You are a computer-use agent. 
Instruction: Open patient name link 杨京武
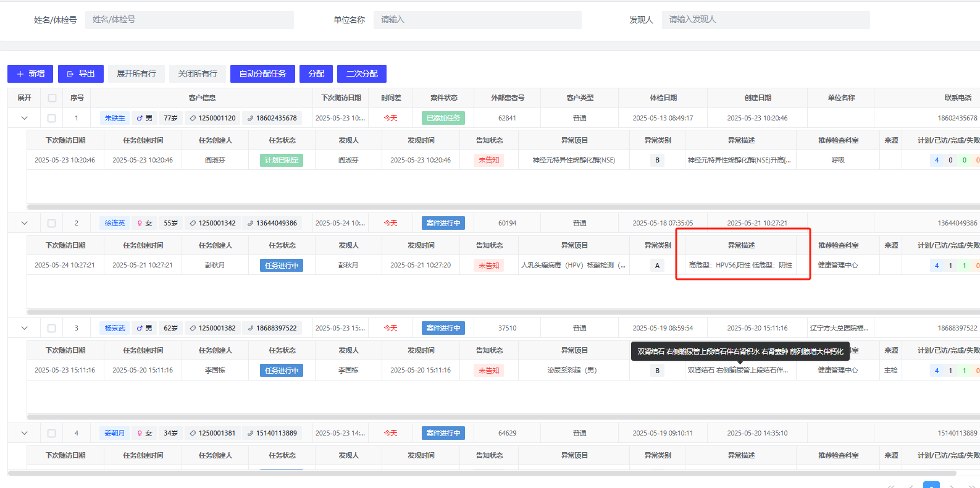115,328
